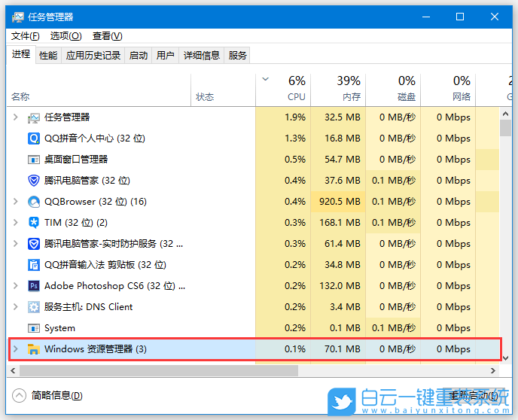Click the sort arrow above the CPU column
Screen dimensions: 518x420
[x=265, y=79]
